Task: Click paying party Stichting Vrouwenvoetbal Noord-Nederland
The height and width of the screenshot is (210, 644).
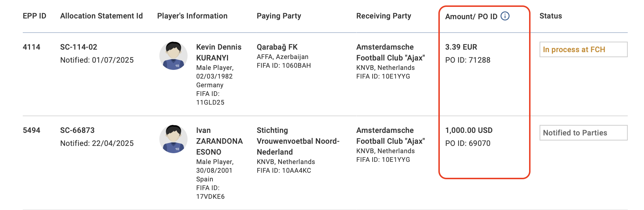Action: [298, 141]
